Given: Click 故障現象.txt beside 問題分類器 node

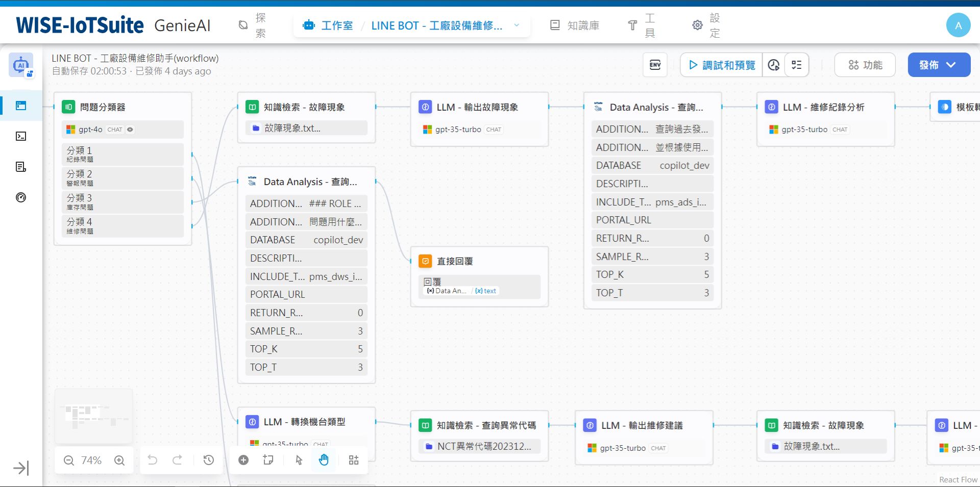Looking at the screenshot, I should point(306,128).
